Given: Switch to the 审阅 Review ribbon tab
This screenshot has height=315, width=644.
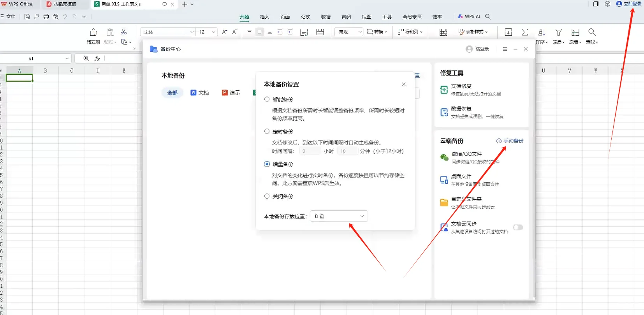Looking at the screenshot, I should (x=346, y=17).
